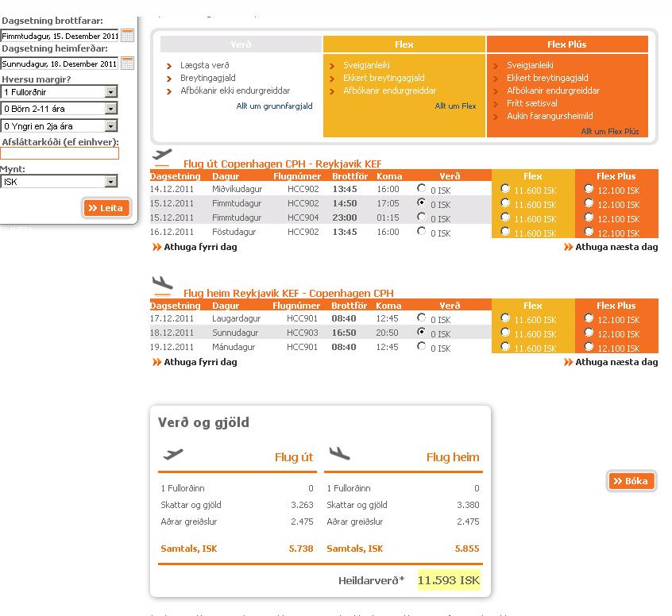
Task: Click return subtotal 5.855
Action: 467,549
